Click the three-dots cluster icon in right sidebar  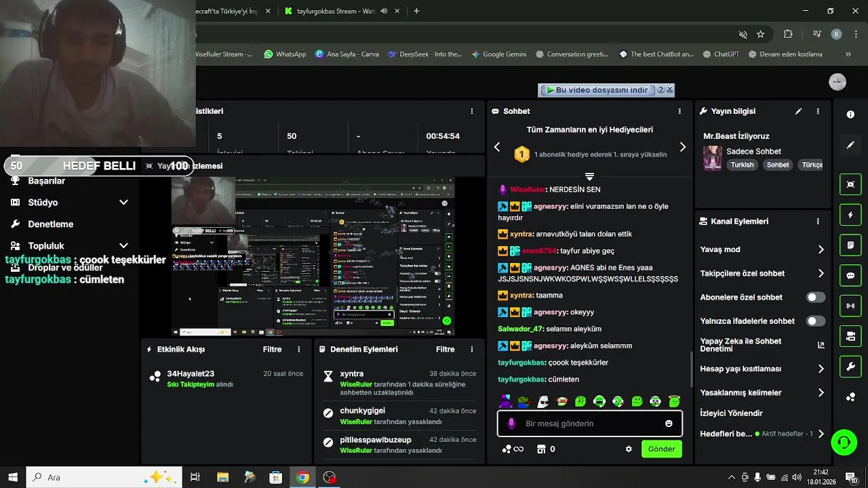(850, 397)
